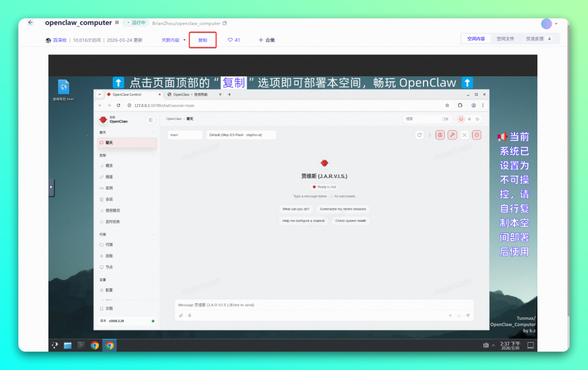Toggle system theme with the monitor icon
The image size is (588, 370).
pos(461,119)
